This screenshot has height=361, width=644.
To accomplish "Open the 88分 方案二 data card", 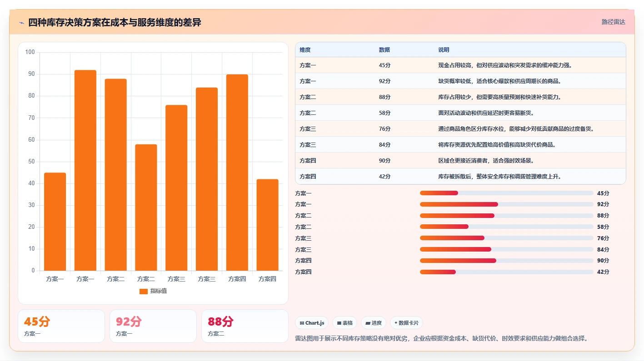I will (245, 326).
